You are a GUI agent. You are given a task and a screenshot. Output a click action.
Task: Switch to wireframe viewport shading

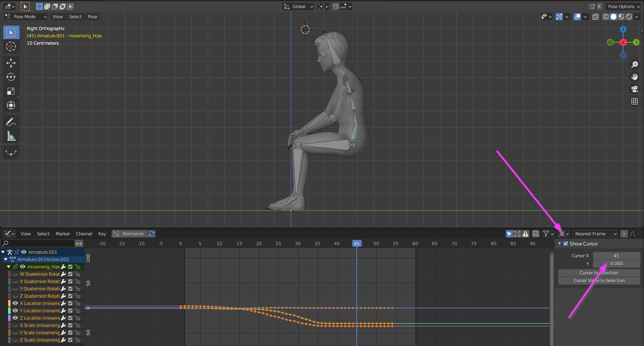[606, 17]
